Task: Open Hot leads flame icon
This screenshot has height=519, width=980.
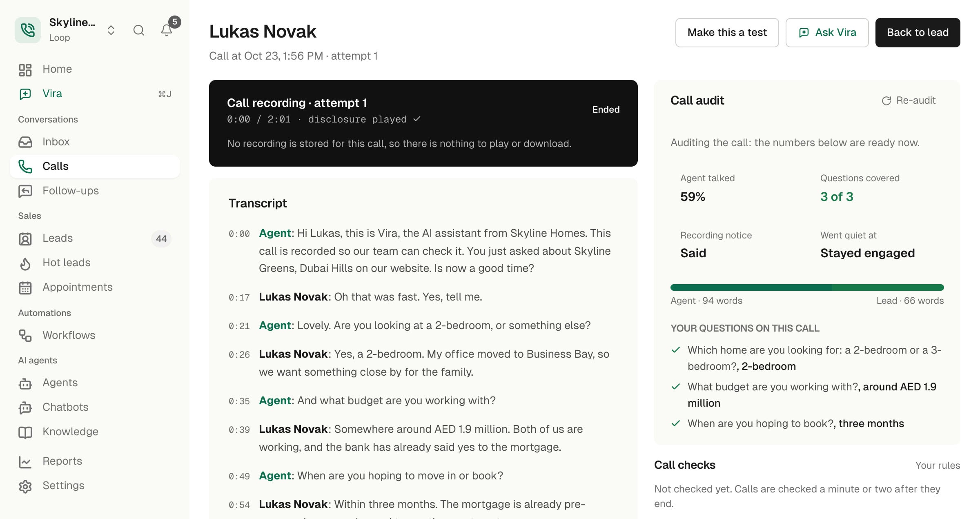Action: pyautogui.click(x=25, y=263)
